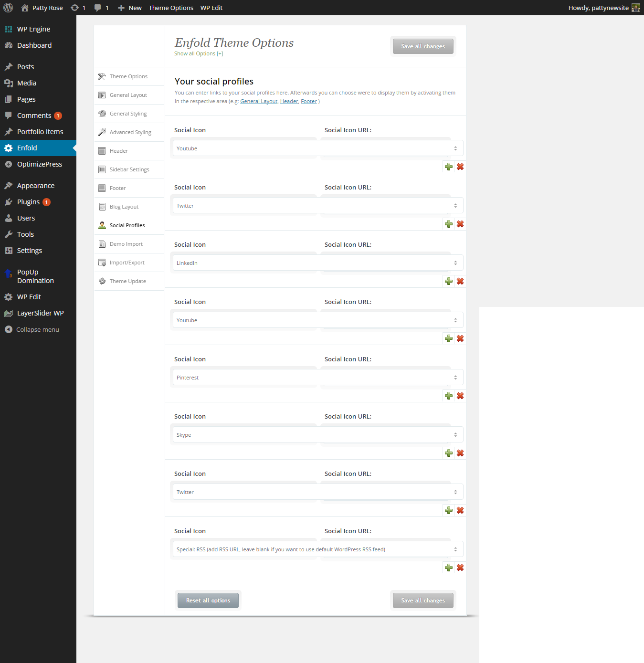Open the Demo Import tab
This screenshot has width=644, height=663.
129,244
